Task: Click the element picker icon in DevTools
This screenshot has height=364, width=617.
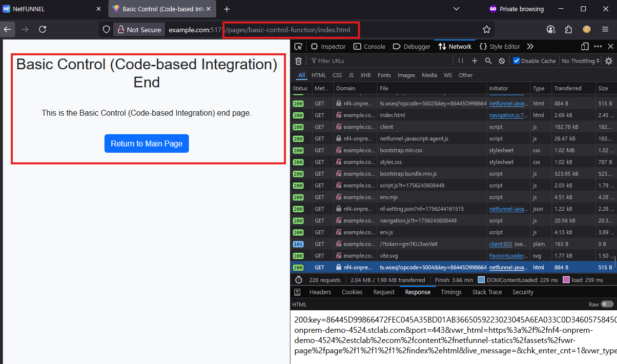Action: (298, 46)
